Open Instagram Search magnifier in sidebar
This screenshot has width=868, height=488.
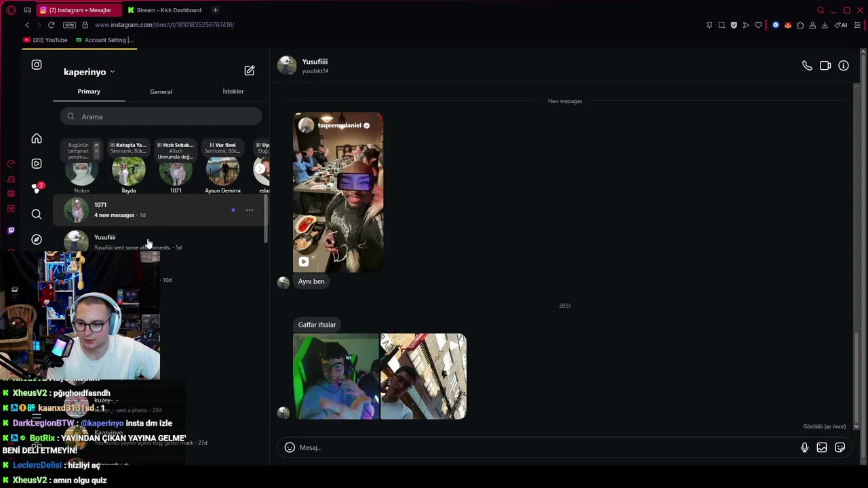(x=37, y=214)
